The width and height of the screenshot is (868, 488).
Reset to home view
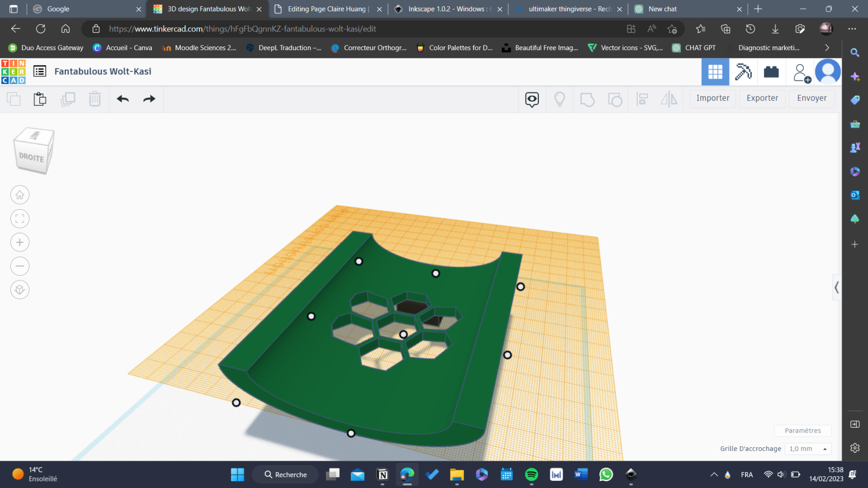(x=20, y=195)
